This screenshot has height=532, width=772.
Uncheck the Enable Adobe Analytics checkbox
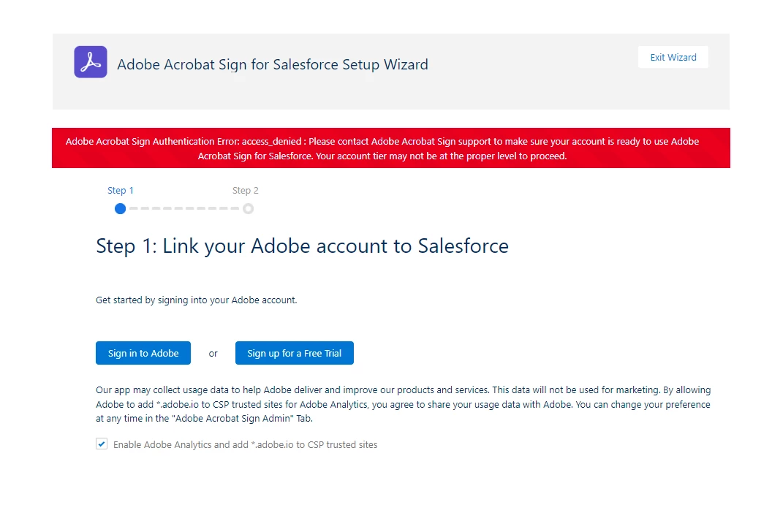click(102, 444)
